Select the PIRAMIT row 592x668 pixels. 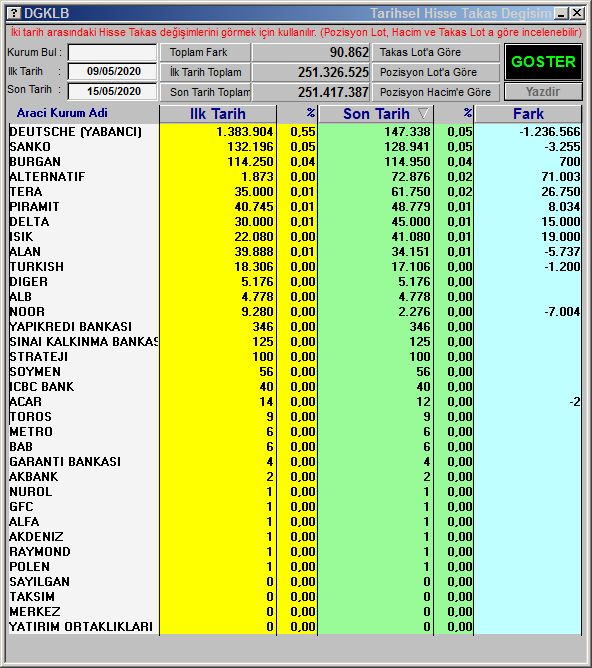click(x=295, y=207)
